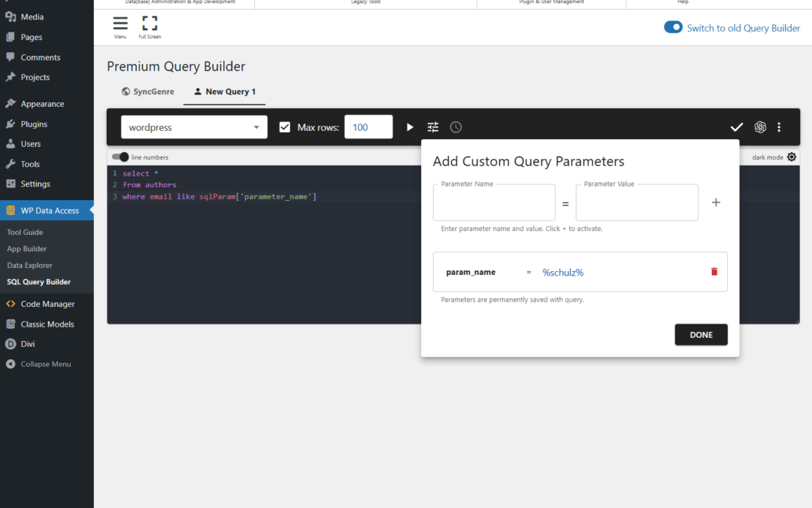Click the Premium Query Builder heading
The image size is (812, 508).
point(176,66)
